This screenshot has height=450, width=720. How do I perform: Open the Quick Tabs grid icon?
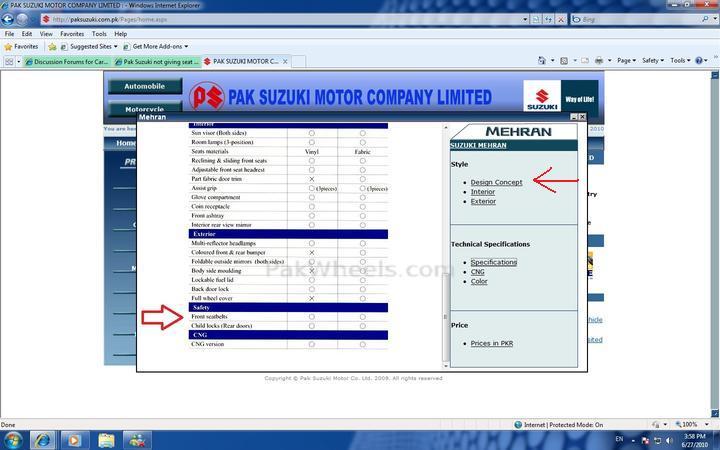8,62
